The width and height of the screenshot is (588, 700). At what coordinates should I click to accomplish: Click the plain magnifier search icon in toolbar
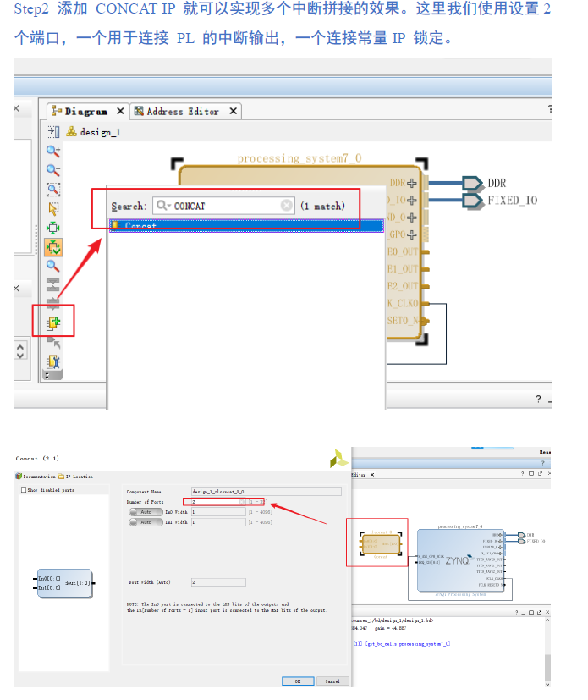(53, 266)
